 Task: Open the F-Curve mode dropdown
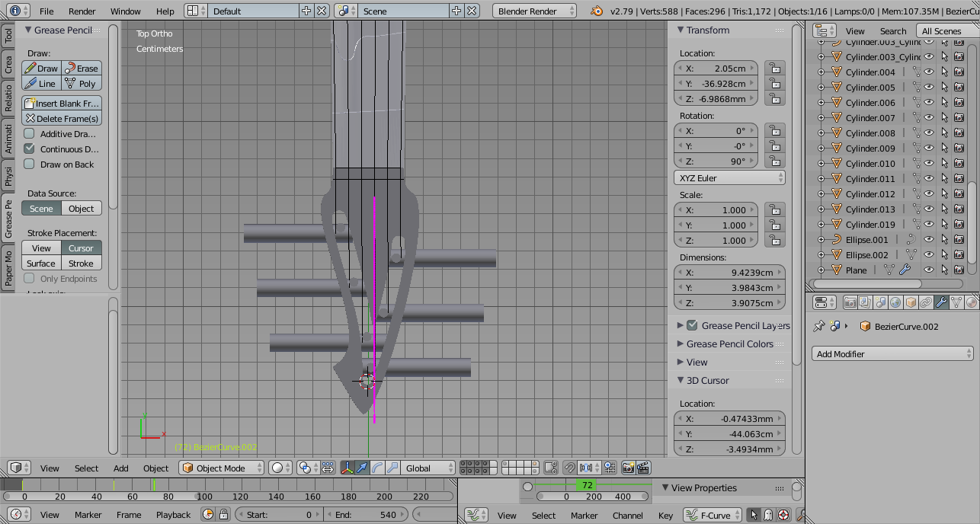point(713,515)
